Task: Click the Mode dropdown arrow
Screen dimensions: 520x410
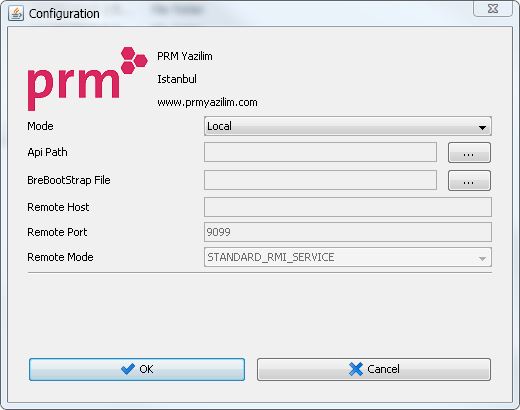Action: tap(482, 128)
